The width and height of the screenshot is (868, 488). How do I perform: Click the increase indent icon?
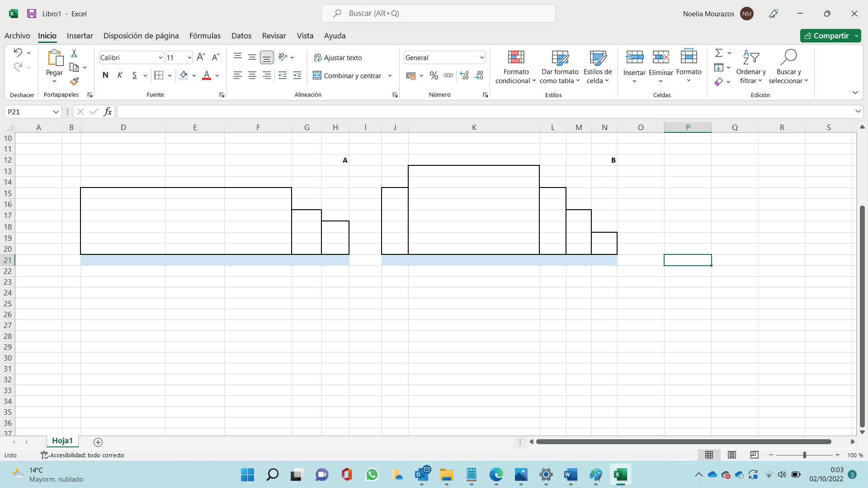[297, 75]
